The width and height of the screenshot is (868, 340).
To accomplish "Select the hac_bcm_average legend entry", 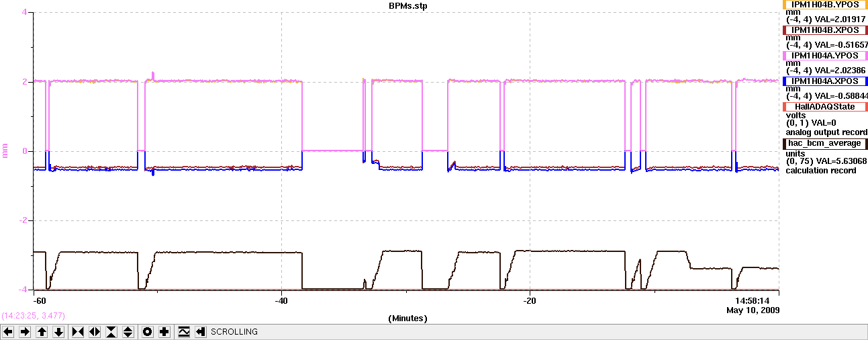I will [825, 143].
